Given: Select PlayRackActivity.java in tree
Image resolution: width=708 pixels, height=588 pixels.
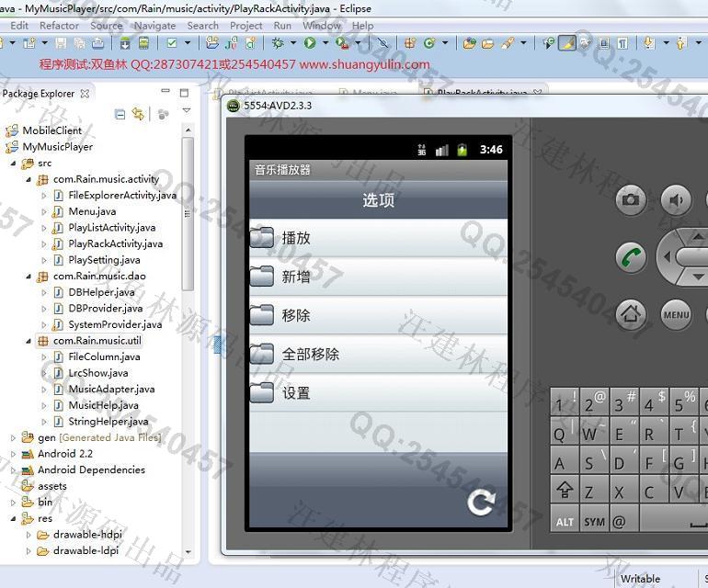Looking at the screenshot, I should (x=115, y=244).
